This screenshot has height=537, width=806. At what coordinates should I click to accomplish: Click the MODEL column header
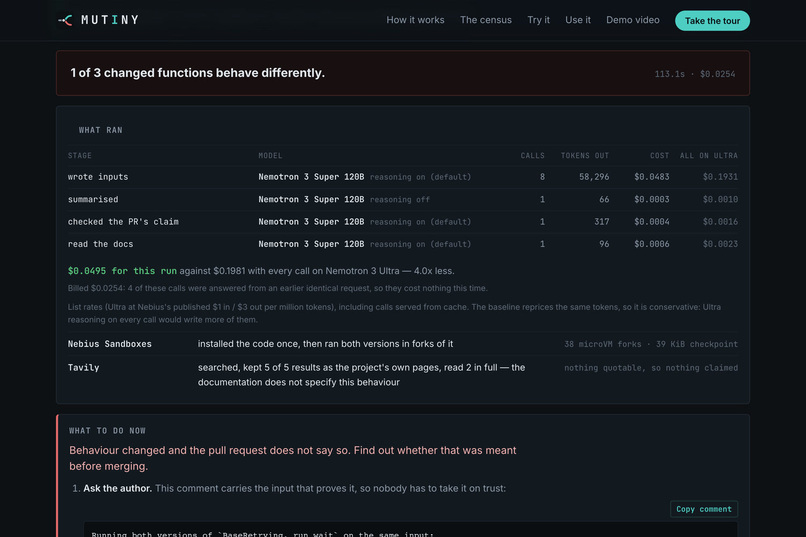270,156
